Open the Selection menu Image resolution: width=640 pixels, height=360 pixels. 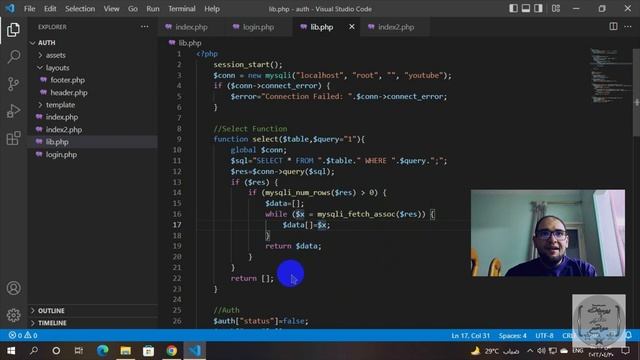(80, 9)
